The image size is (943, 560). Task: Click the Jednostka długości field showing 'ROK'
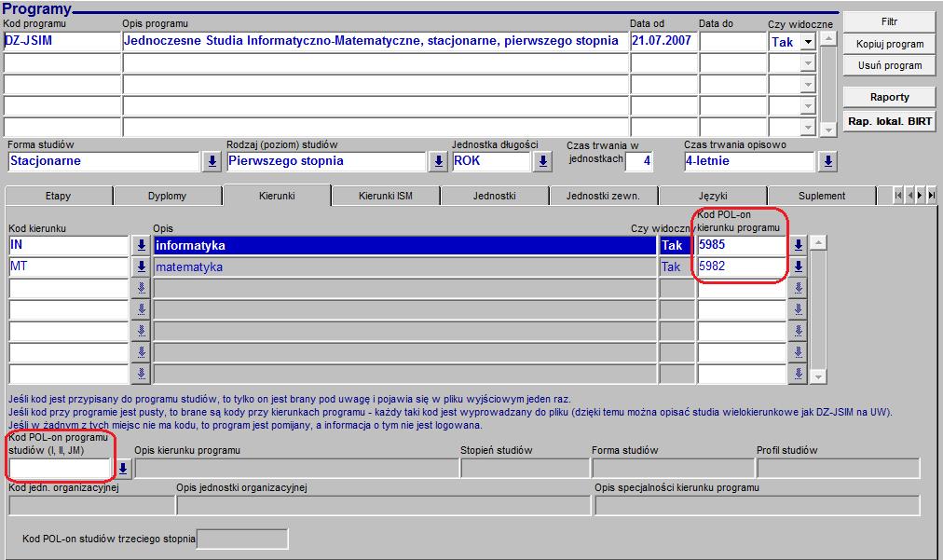[491, 161]
